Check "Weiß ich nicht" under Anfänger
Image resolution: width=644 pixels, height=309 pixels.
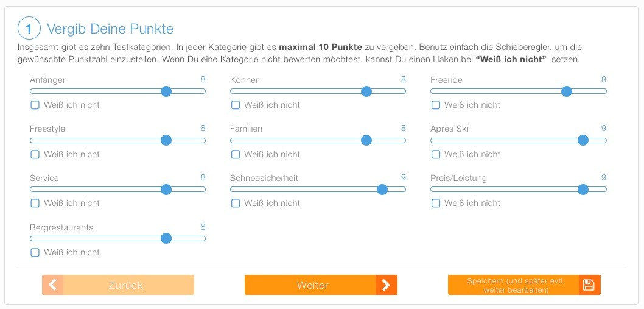coord(35,105)
